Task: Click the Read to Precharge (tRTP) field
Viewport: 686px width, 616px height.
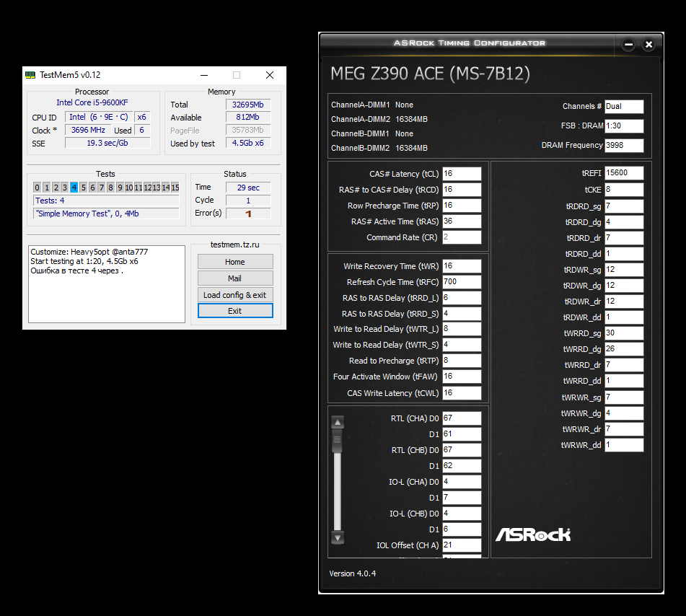Action: click(x=462, y=360)
